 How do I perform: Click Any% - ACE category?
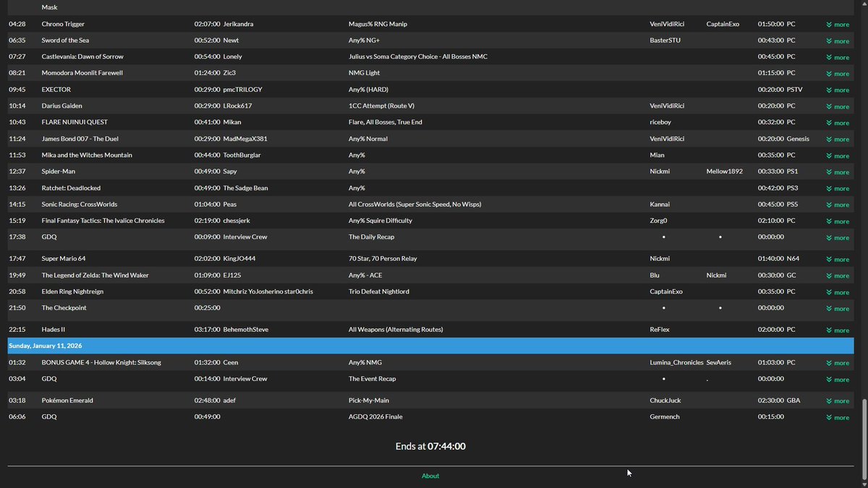(365, 275)
